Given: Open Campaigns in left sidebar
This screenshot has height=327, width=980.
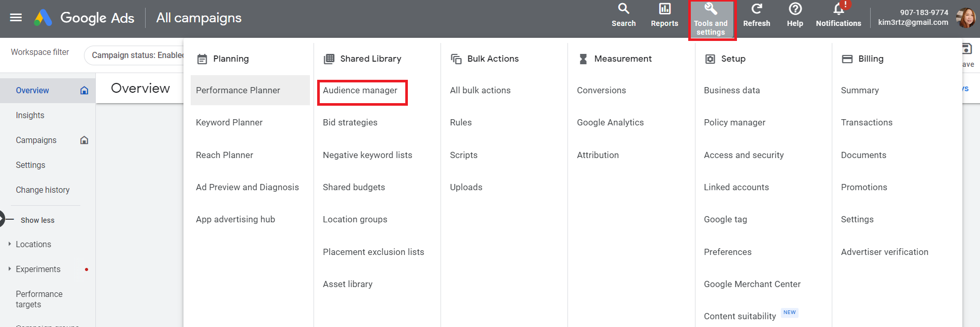Looking at the screenshot, I should click(36, 140).
